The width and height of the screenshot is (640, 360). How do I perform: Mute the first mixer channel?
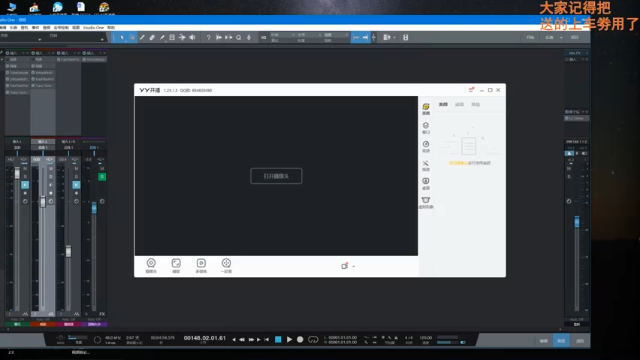click(25, 169)
